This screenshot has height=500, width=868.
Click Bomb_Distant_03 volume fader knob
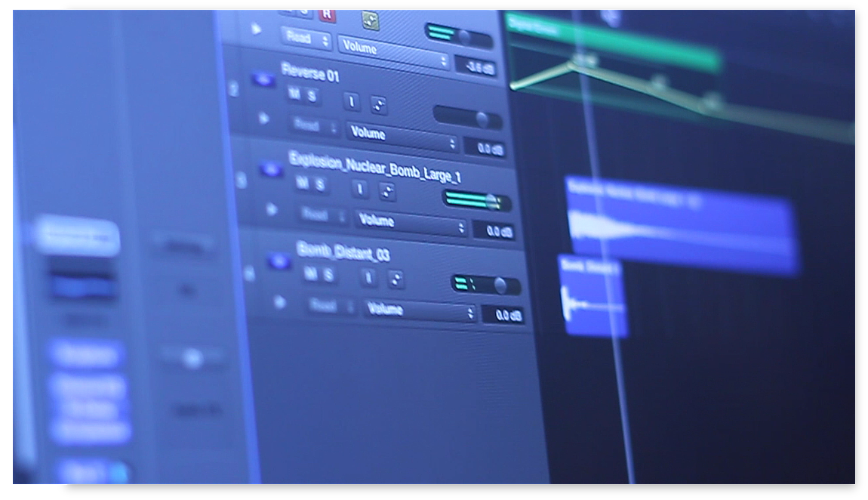tap(500, 285)
